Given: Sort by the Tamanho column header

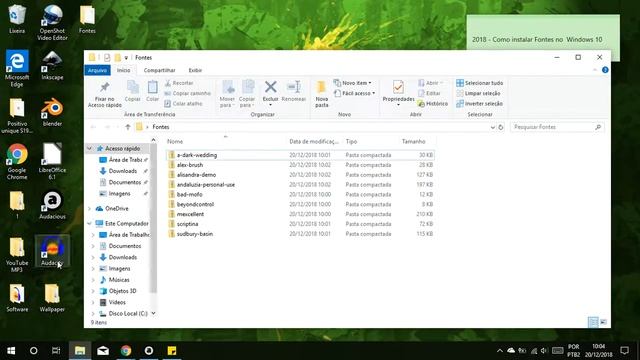Looking at the screenshot, I should pos(417,142).
